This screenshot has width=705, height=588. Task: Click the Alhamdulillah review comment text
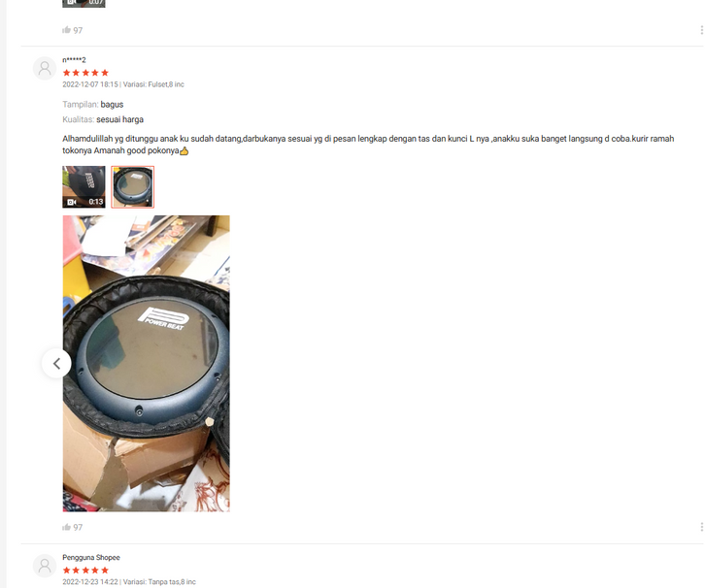click(x=368, y=145)
